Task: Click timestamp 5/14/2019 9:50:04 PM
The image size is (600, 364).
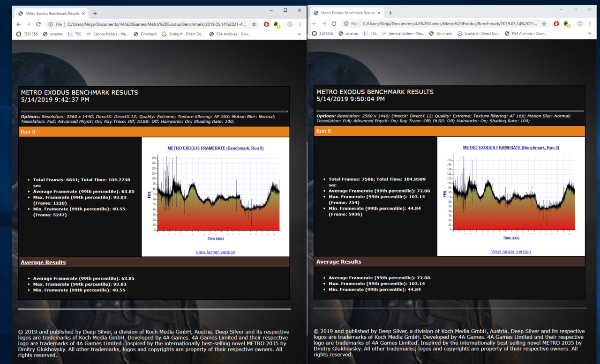Action: 351,99
